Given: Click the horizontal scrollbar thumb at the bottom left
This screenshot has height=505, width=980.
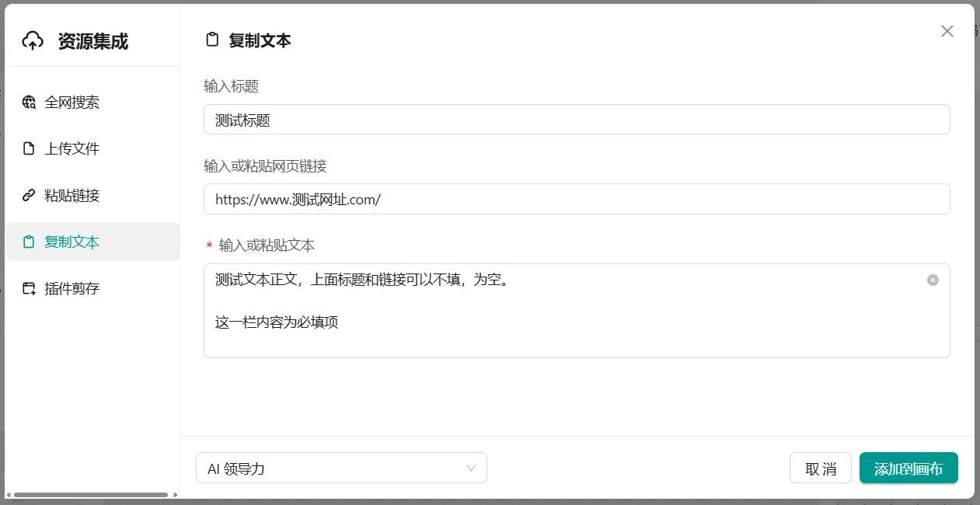Looking at the screenshot, I should pyautogui.click(x=90, y=495).
